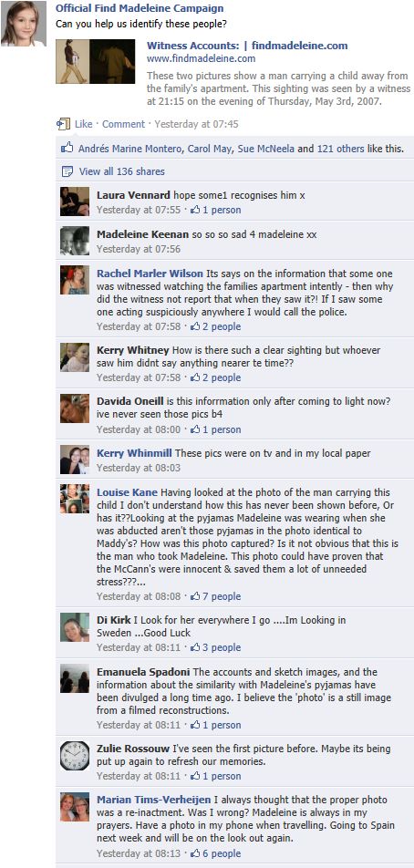The image size is (414, 868).
Task: Open Zulie Rossouw's clock profile picture
Action: [75, 756]
